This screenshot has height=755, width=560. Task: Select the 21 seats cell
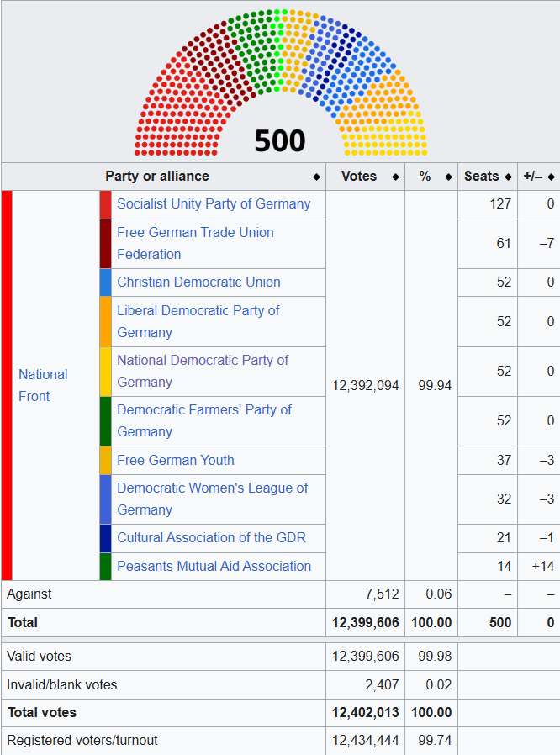click(488, 538)
